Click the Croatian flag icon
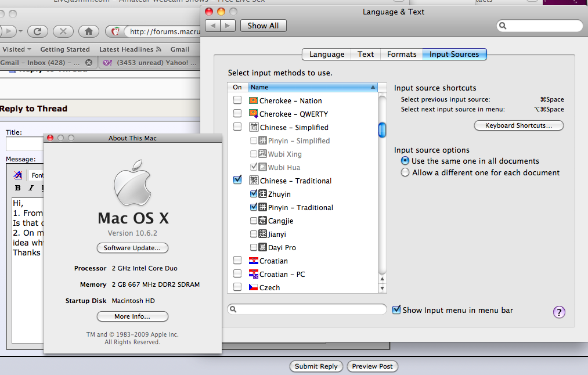Screen dimensions: 588x375 pos(254,261)
